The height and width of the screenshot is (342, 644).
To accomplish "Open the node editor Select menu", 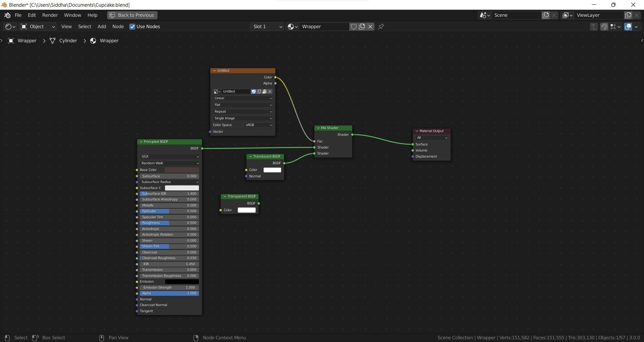I will tap(85, 26).
